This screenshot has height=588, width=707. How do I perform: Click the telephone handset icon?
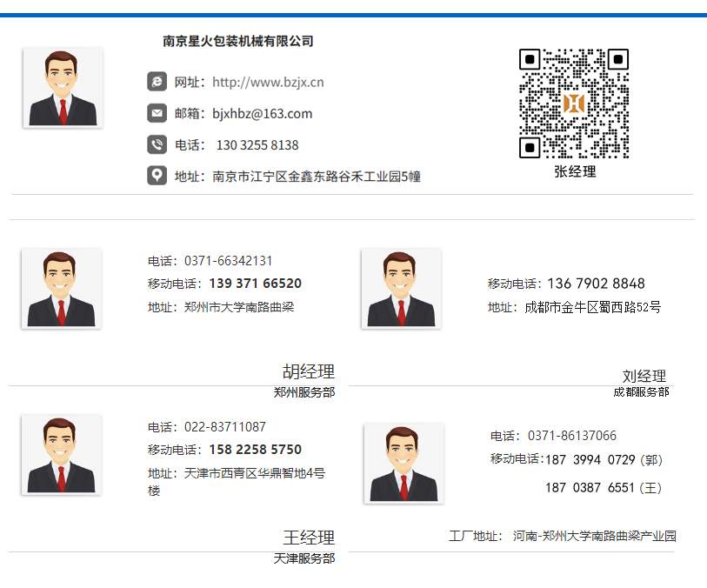tap(157, 144)
